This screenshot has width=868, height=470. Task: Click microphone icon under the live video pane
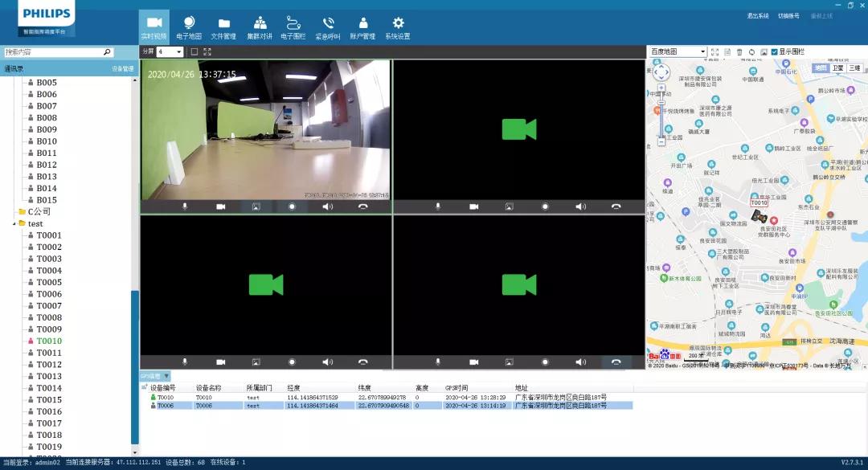click(185, 206)
